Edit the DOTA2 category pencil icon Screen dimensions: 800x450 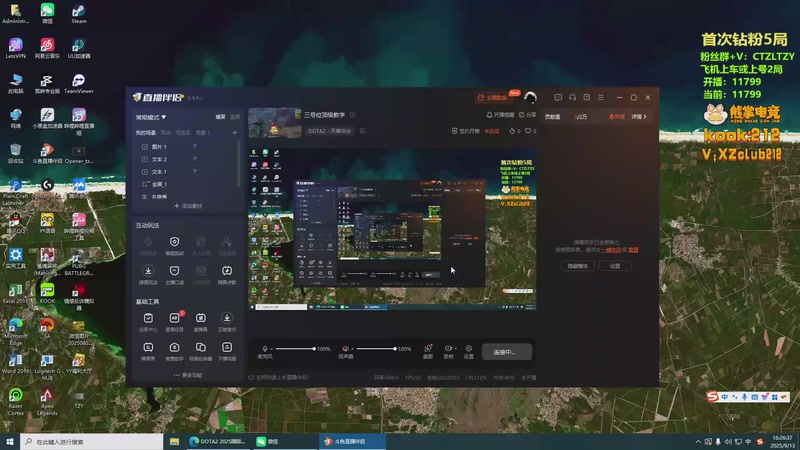362,131
